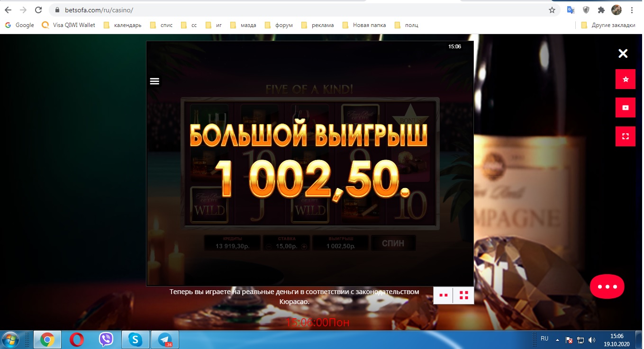Viewport: 644px width, 349px height.
Task: Select the two-game layout view
Action: pyautogui.click(x=444, y=295)
